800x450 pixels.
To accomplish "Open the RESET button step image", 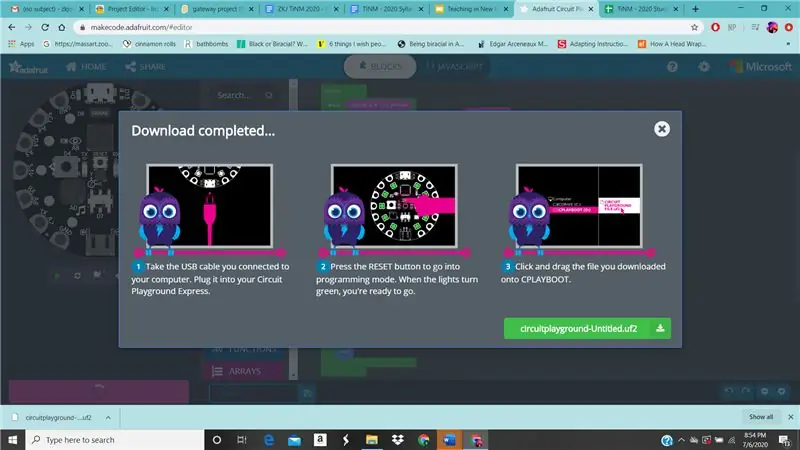I will pyautogui.click(x=394, y=206).
